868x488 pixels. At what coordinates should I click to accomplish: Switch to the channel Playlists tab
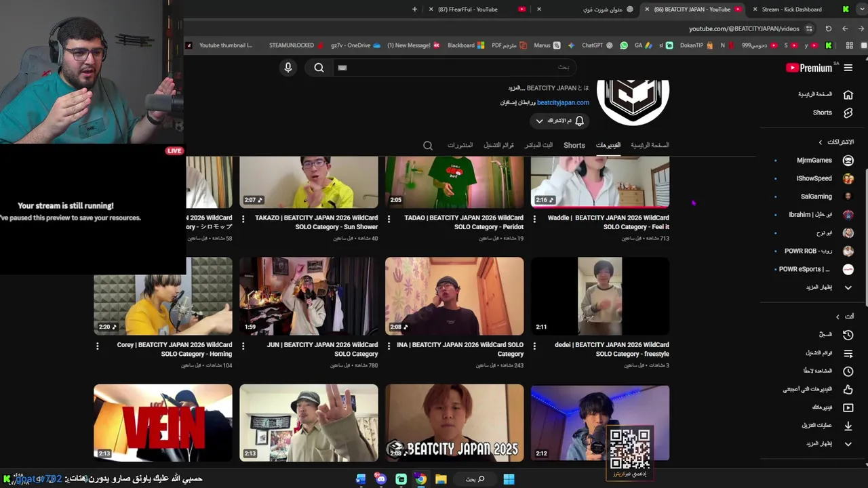(x=498, y=145)
